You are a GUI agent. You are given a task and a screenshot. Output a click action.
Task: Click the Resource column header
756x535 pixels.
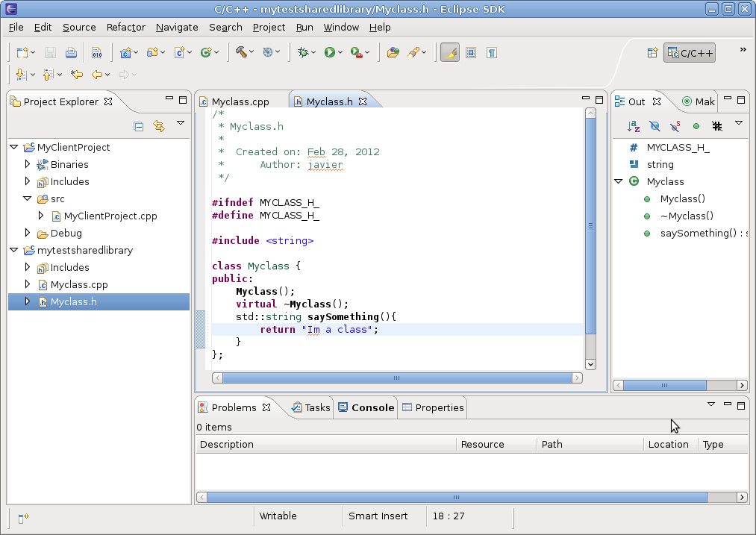496,445
